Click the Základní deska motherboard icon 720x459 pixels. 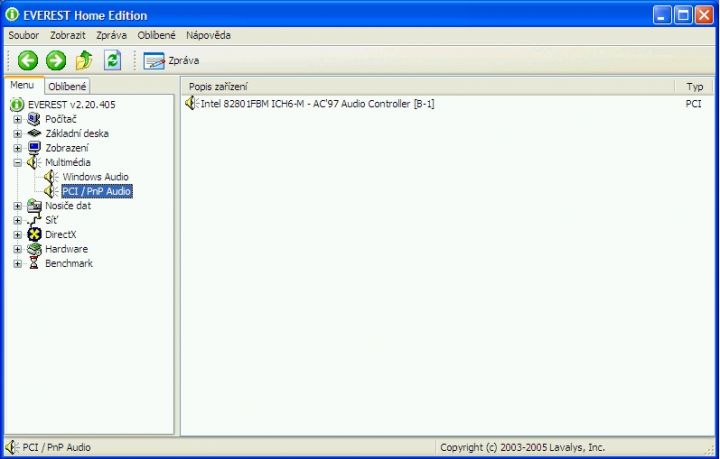click(34, 134)
